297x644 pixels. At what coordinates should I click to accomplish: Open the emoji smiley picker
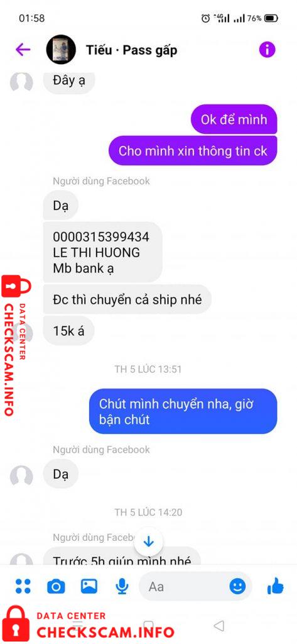tap(237, 586)
